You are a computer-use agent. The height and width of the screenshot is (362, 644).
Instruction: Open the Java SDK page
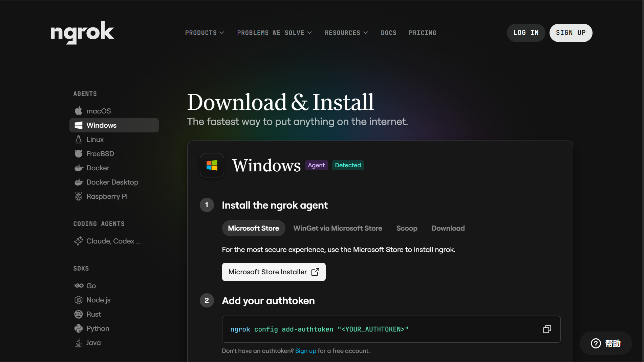pyautogui.click(x=114, y=343)
